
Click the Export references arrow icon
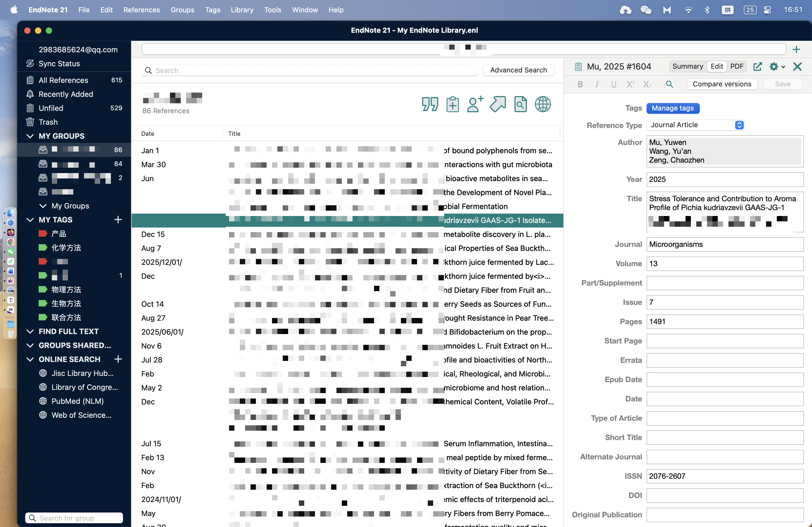click(498, 104)
